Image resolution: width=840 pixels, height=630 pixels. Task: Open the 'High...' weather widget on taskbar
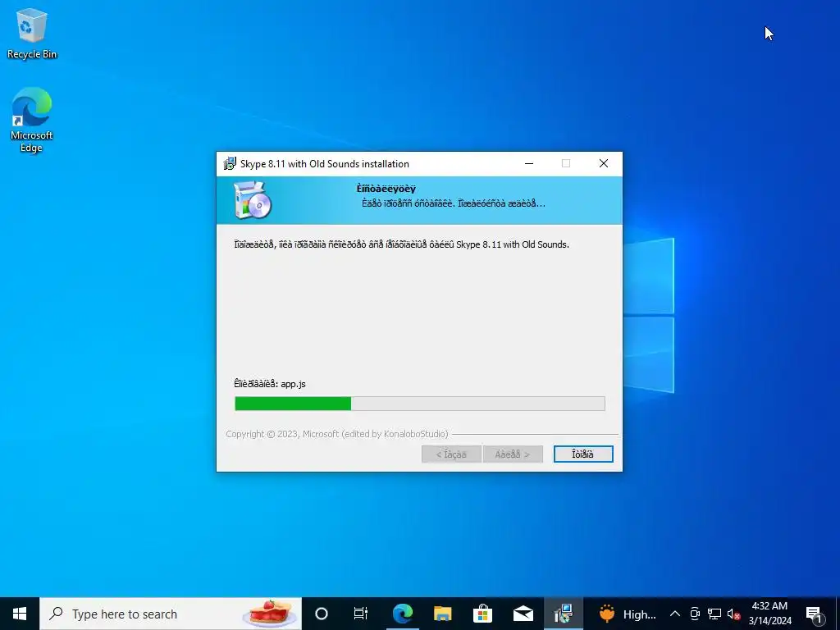click(x=627, y=614)
